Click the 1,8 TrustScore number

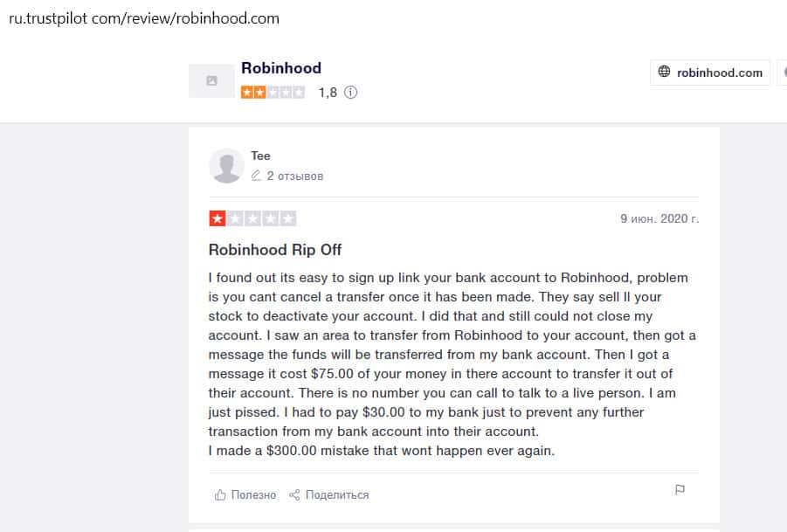click(328, 93)
